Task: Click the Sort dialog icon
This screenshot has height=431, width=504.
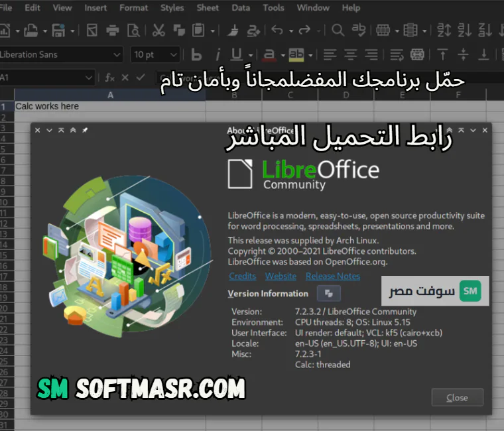Action: point(444,31)
